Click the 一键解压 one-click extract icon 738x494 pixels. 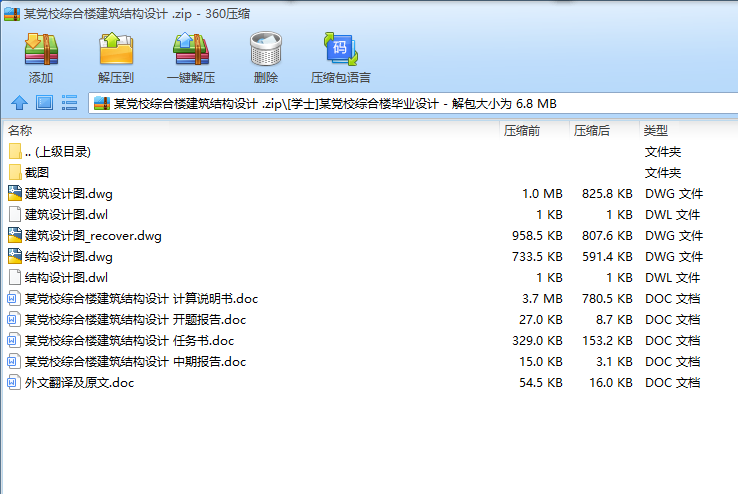(191, 48)
